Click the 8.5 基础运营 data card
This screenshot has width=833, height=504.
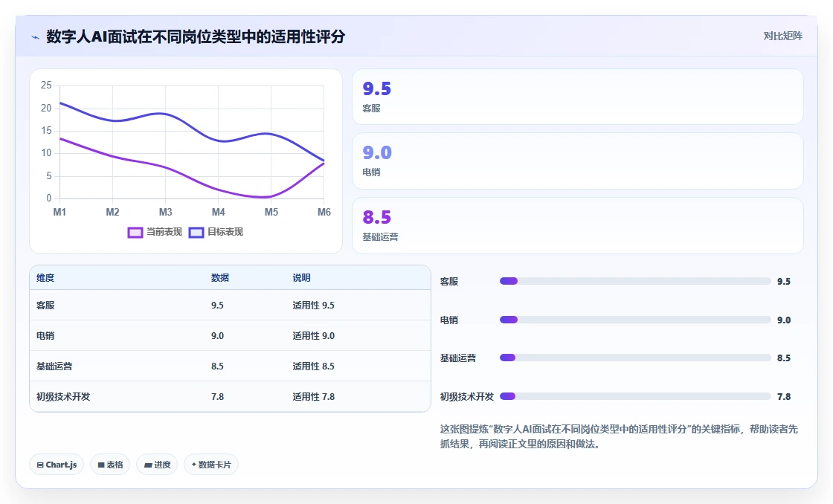(577, 226)
